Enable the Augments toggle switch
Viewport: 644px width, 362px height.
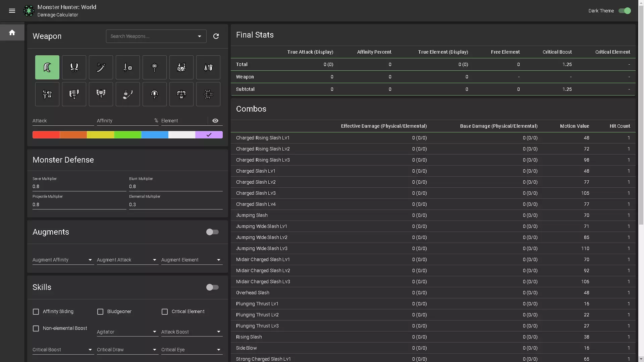tap(212, 232)
